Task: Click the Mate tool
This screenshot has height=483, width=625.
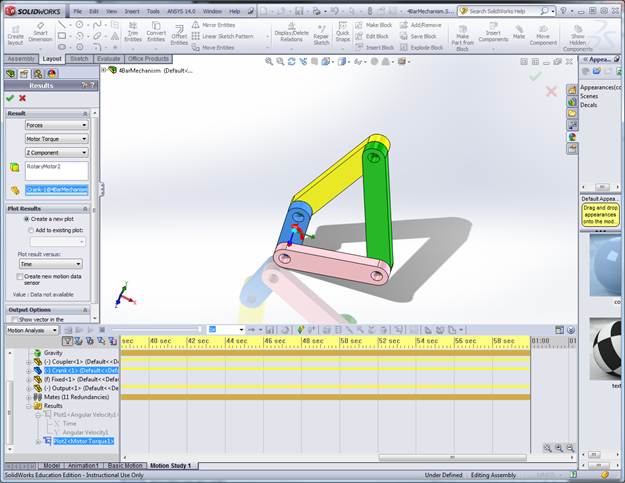Action: click(x=519, y=32)
